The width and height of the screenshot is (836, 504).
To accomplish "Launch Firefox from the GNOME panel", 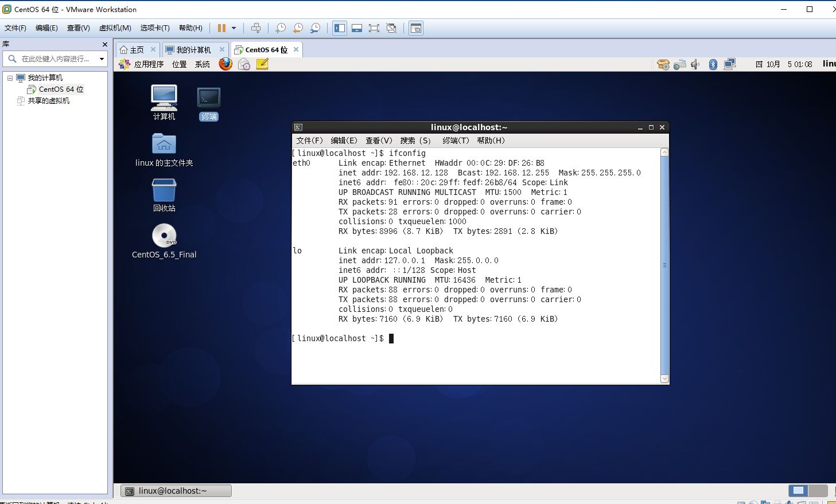I will click(225, 64).
